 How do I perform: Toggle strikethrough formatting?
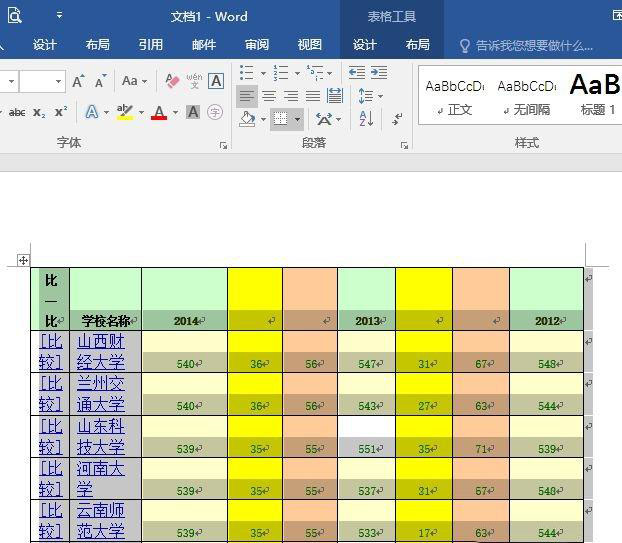(16, 113)
